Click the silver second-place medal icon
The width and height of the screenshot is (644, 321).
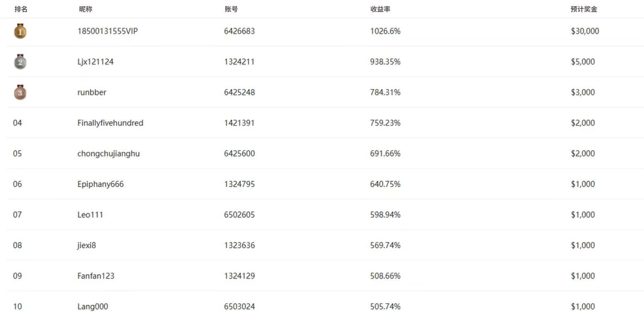click(20, 62)
